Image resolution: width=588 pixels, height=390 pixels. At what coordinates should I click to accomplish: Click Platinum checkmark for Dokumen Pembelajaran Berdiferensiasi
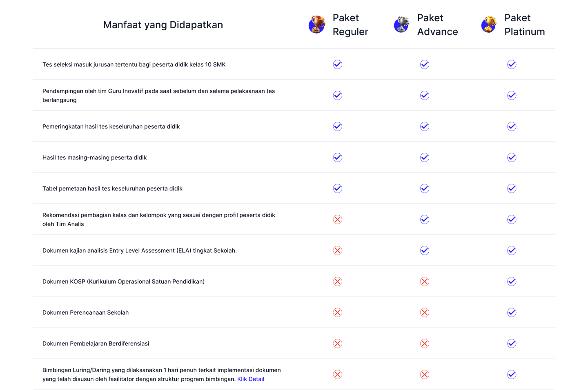tap(512, 343)
